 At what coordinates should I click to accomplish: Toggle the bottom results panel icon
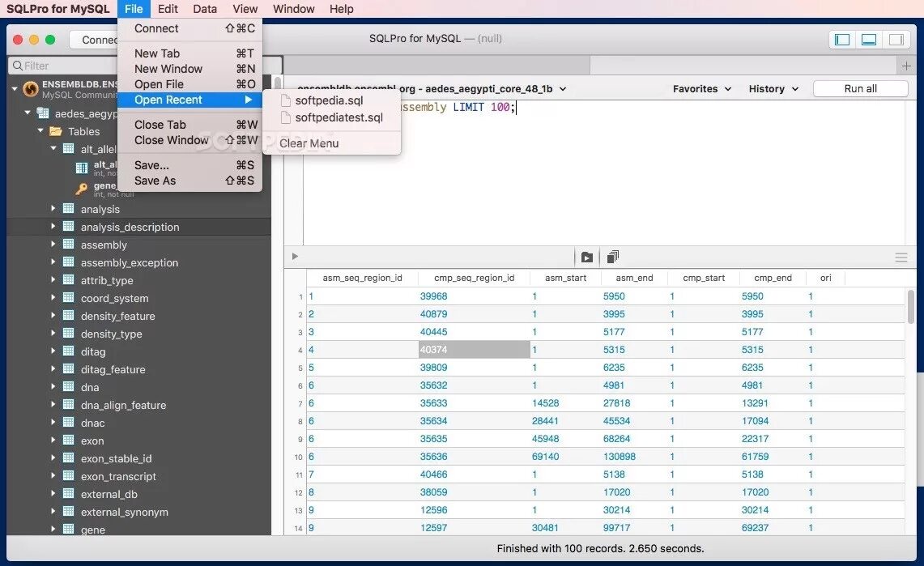click(869, 40)
